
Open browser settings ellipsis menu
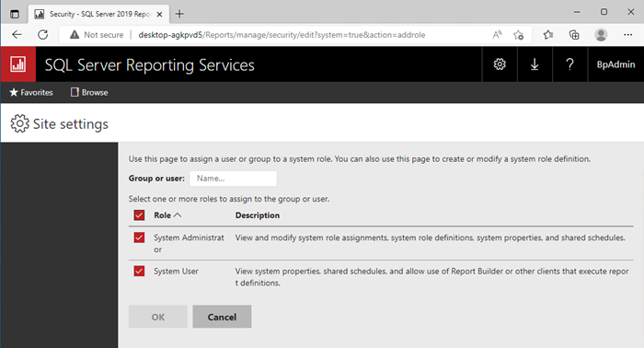(x=628, y=35)
